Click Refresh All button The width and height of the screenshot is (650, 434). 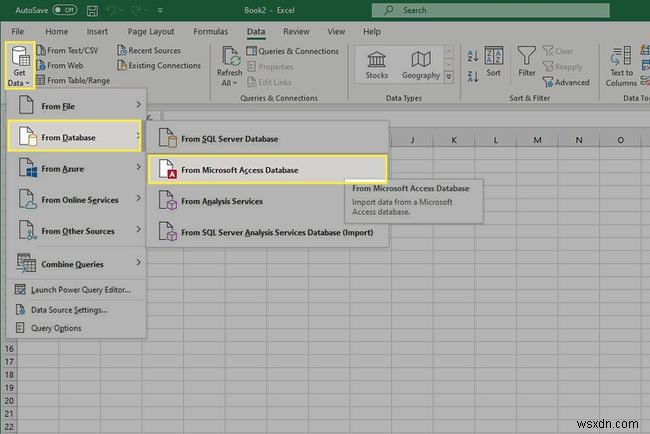[x=229, y=66]
